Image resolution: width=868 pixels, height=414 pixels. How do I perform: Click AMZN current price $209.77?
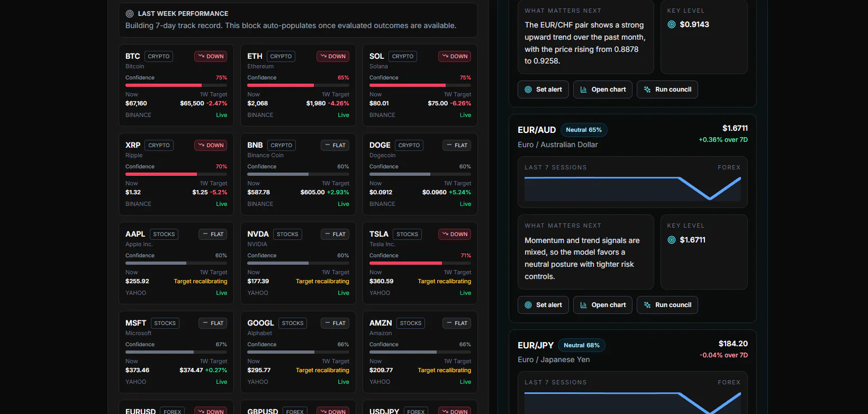tap(381, 370)
